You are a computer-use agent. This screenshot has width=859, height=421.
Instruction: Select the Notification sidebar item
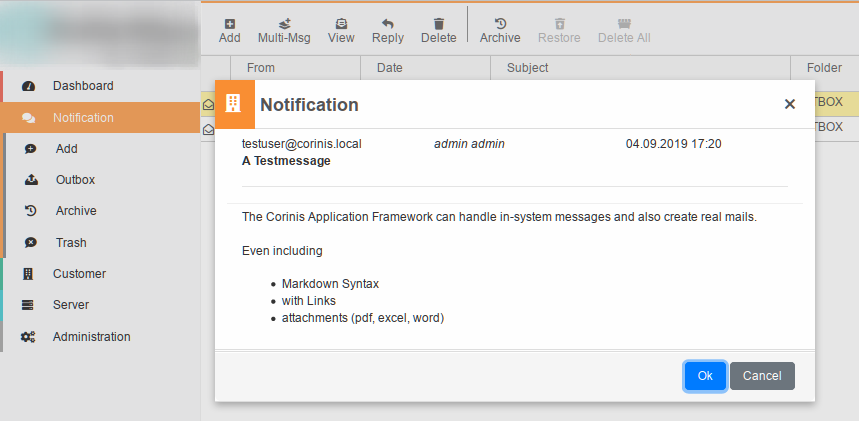click(x=83, y=118)
